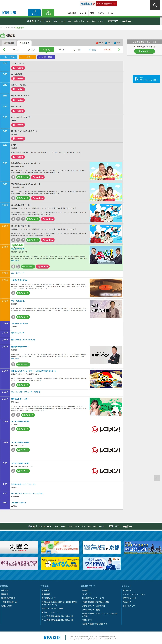The image size is (162, 644).
Task: Open globe icon for 本日、米團治日和。
Action: click(13, 317)
